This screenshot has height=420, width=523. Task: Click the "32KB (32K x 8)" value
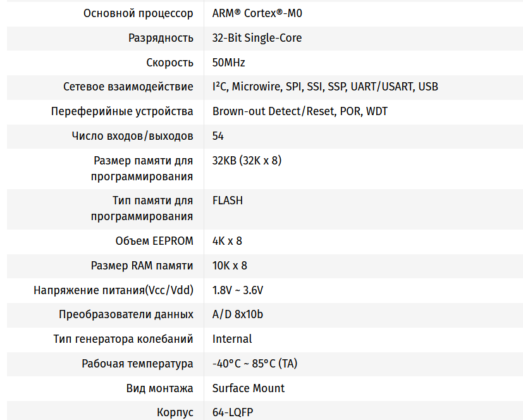(x=247, y=161)
